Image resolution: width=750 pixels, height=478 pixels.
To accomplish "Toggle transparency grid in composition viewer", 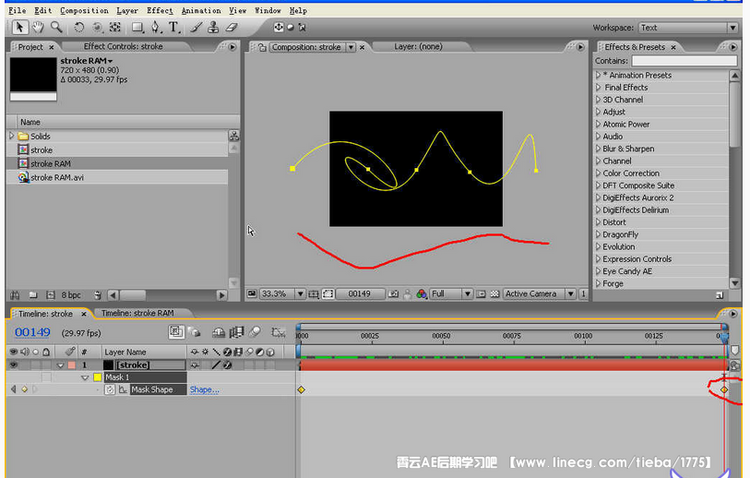I will click(x=495, y=294).
